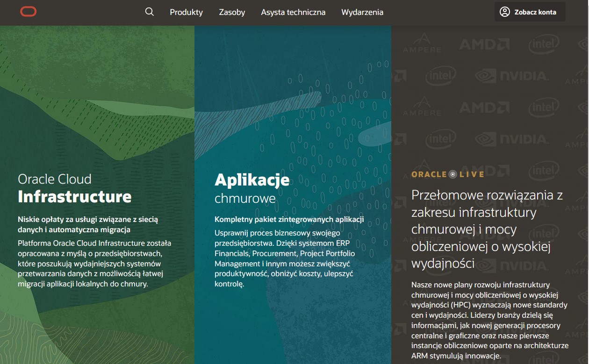Screen dimensions: 589x364
Task: Open the Zasoby menu
Action: tap(232, 12)
